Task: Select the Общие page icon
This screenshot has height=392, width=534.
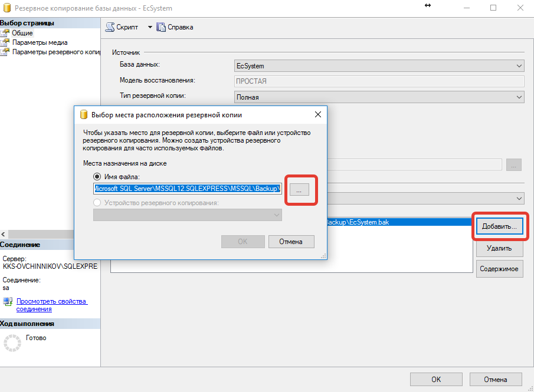Action: pyautogui.click(x=5, y=33)
